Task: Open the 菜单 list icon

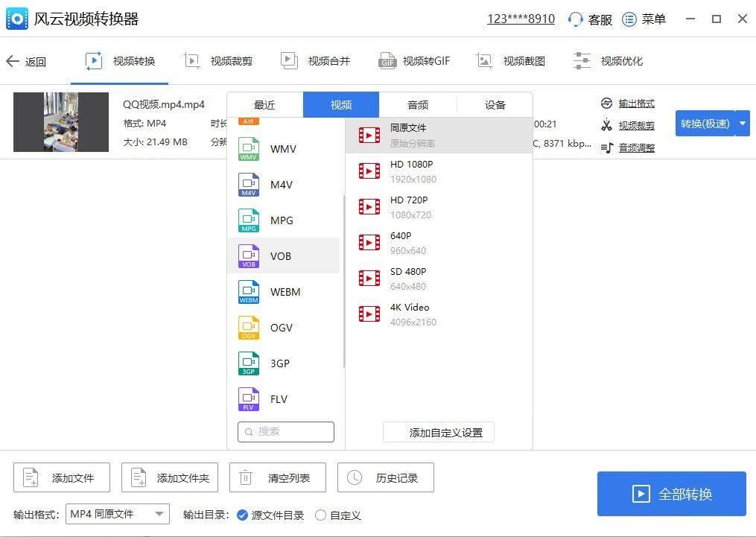Action: click(629, 19)
